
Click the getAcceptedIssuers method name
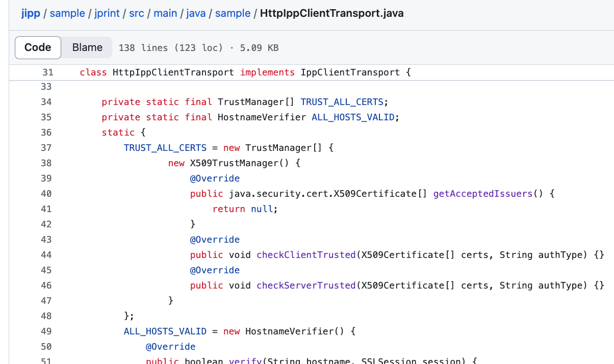pyautogui.click(x=483, y=194)
